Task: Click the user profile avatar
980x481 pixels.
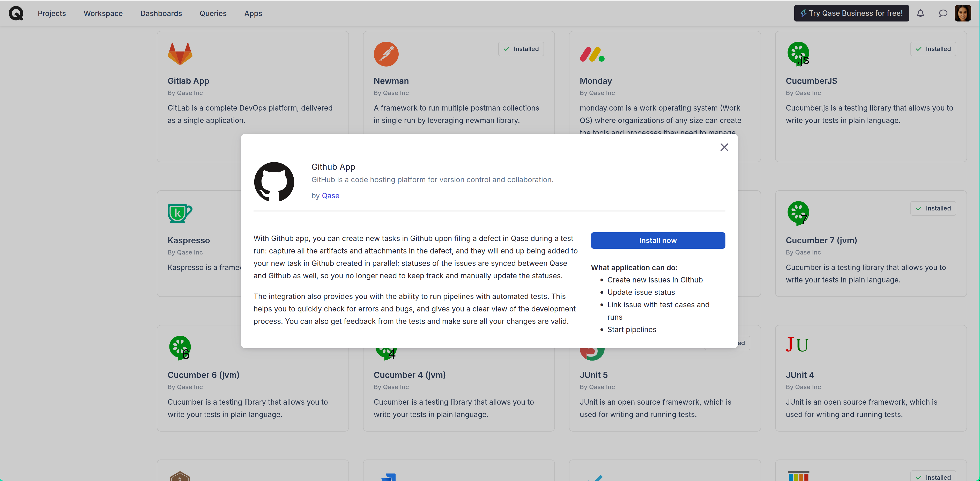Action: pos(962,13)
